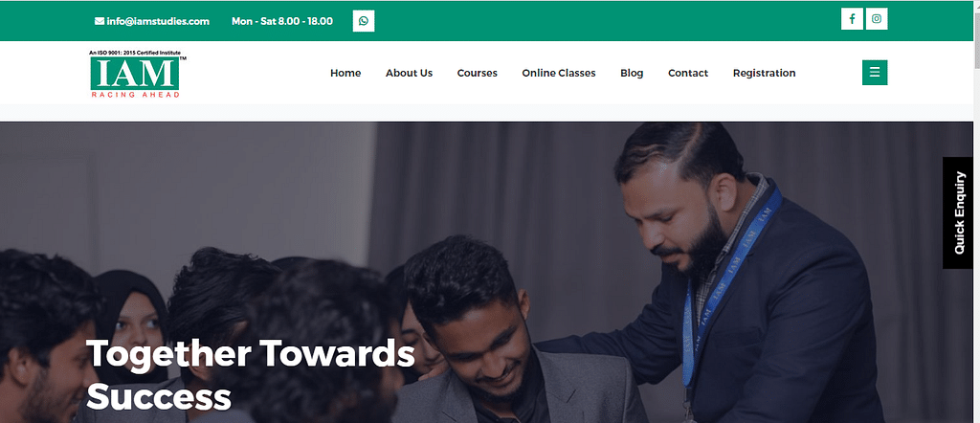Expand the Courses menu
Viewport: 980px width, 423px height.
477,73
